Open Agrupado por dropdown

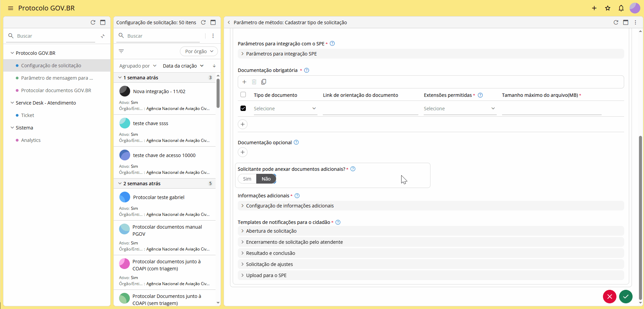click(138, 66)
